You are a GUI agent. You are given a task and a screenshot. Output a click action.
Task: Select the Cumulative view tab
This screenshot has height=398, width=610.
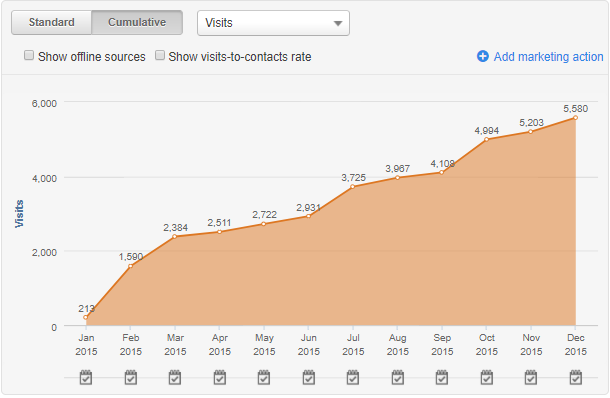coord(137,23)
